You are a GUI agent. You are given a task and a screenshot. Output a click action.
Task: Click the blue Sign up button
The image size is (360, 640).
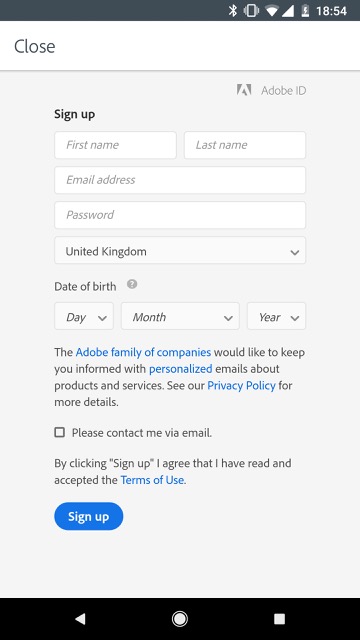click(89, 516)
